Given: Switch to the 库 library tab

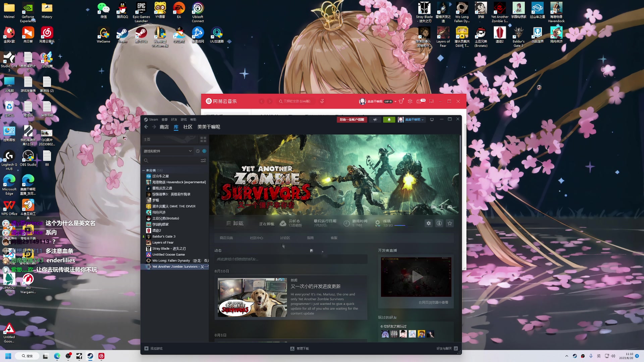Looking at the screenshot, I should pos(176,127).
